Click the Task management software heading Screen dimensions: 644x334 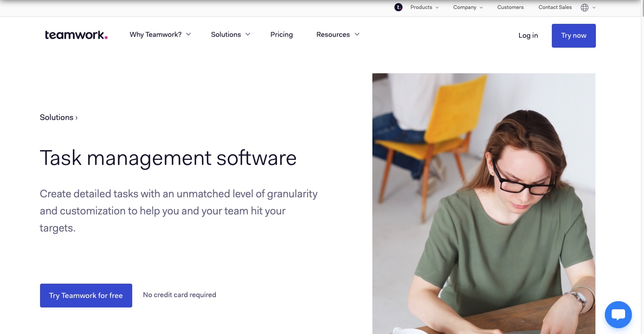[168, 158]
